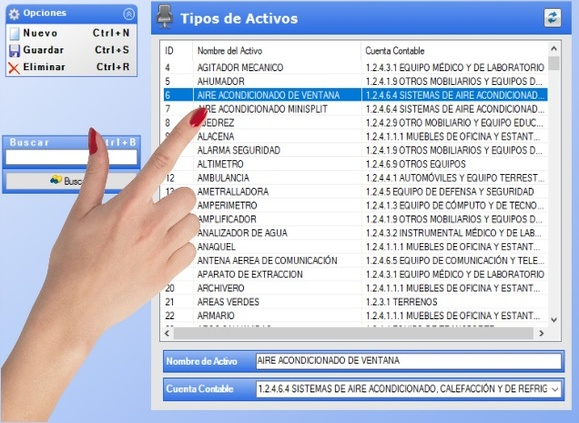
Task: Select the AHUMADOR row
Action: point(355,81)
